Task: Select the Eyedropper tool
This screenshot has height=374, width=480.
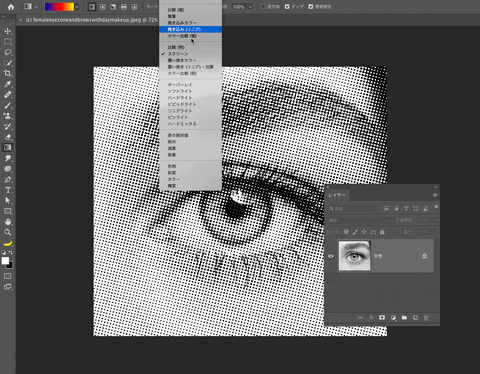Action: point(8,84)
